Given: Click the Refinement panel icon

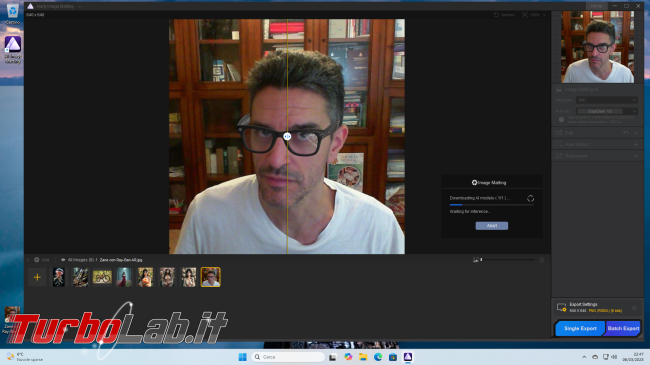Looking at the screenshot, I should [x=559, y=156].
